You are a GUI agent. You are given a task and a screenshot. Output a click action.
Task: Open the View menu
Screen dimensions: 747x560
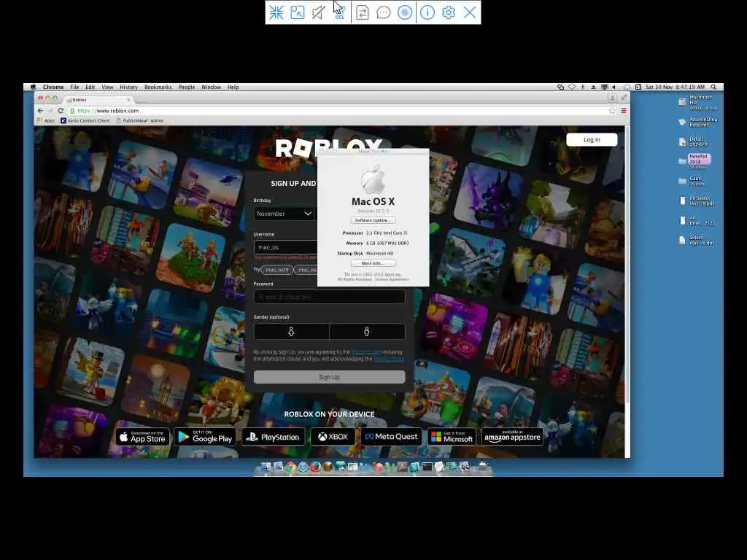click(x=107, y=87)
